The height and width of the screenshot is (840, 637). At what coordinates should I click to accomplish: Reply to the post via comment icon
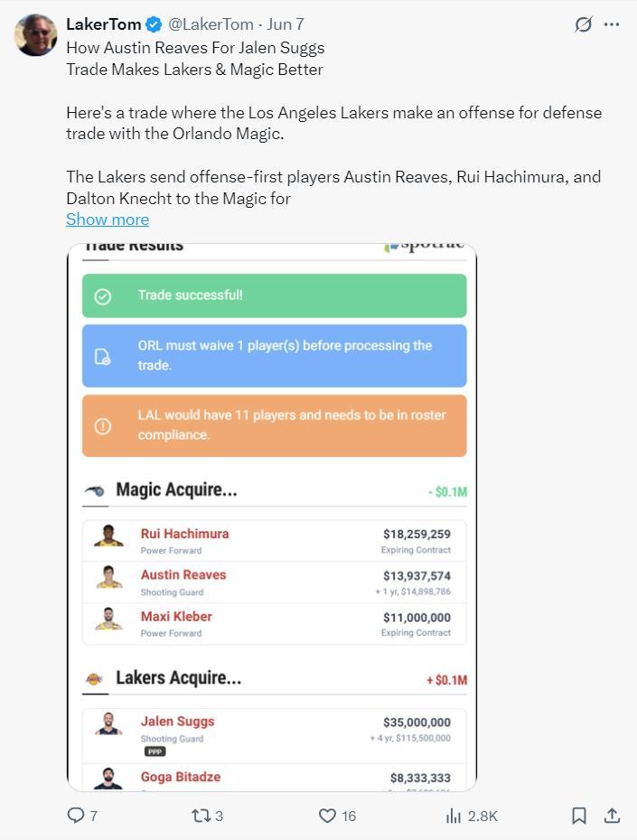click(77, 816)
